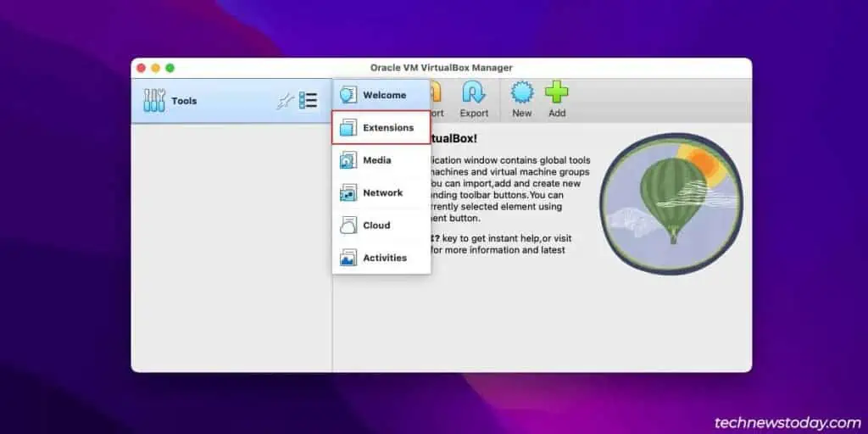Select the Cloud tools entry

point(381,225)
